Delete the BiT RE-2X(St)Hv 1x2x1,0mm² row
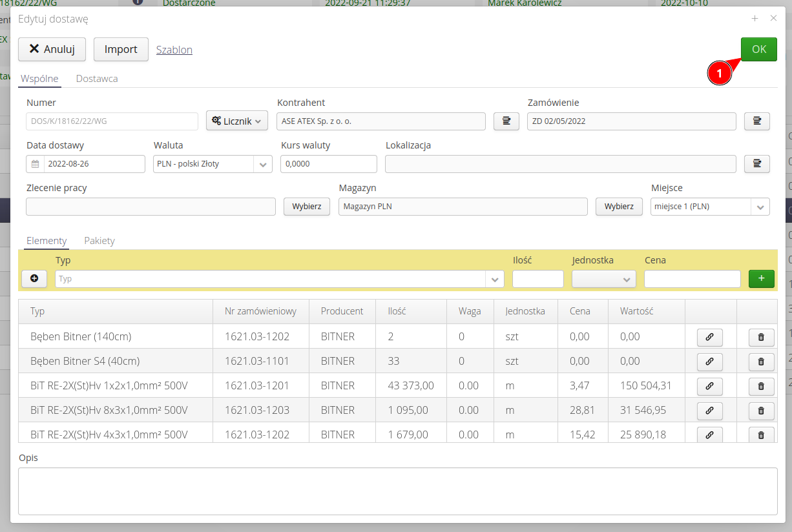The image size is (792, 532). point(761,386)
